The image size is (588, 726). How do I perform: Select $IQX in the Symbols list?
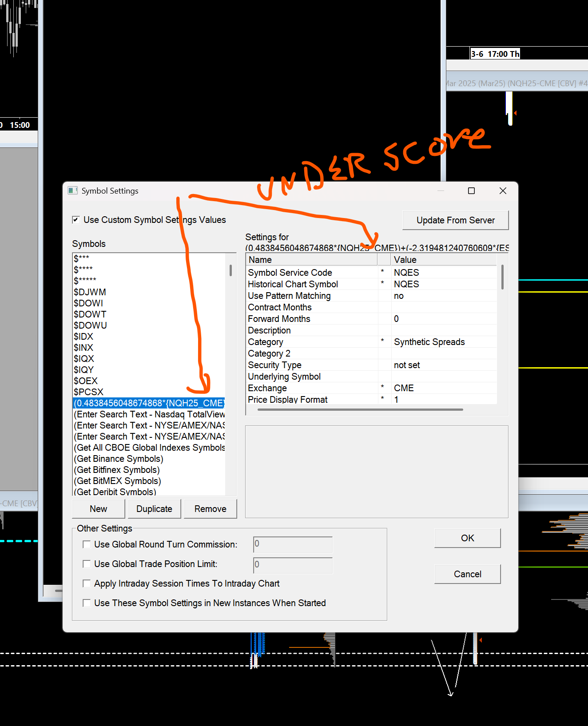point(149,359)
